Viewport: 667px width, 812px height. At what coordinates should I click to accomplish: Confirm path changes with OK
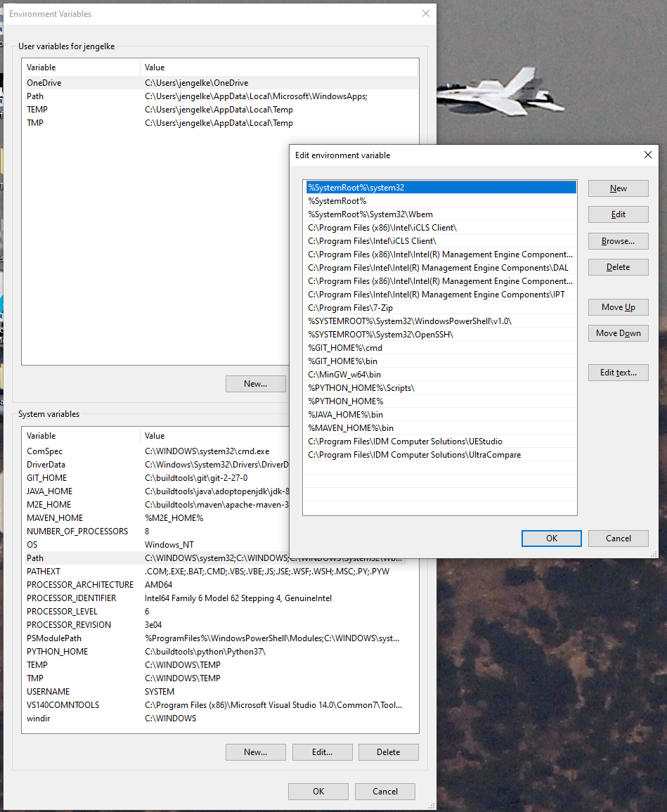(x=551, y=538)
